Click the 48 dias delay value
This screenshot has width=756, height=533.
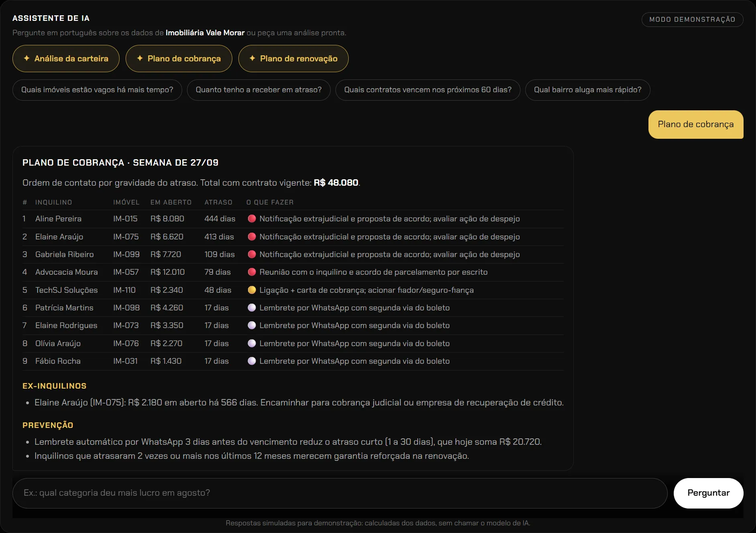218,290
